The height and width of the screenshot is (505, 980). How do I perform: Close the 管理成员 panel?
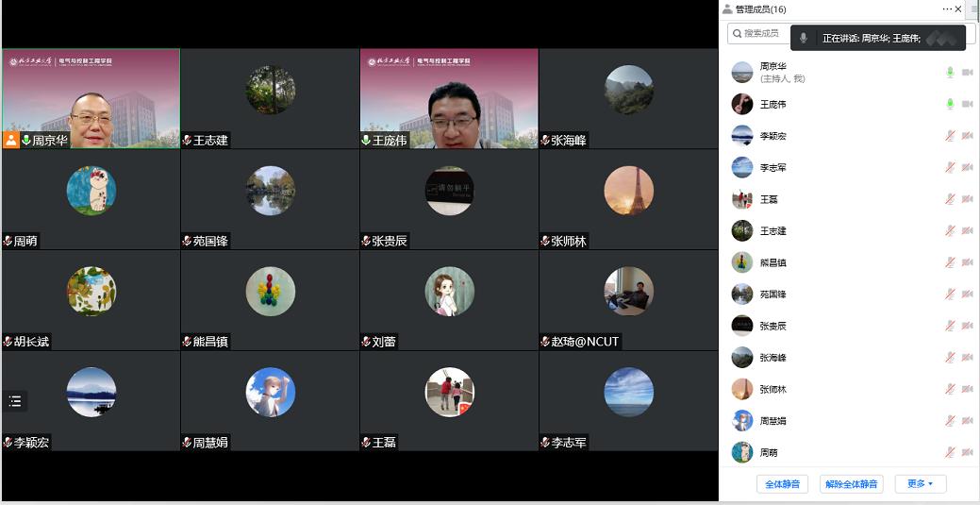(x=958, y=8)
